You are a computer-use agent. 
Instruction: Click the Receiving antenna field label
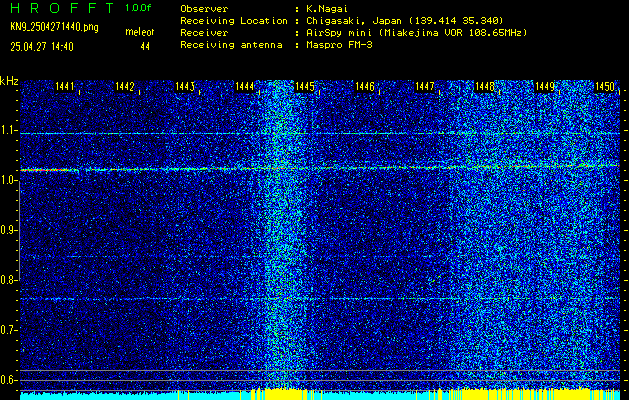pyautogui.click(x=231, y=45)
